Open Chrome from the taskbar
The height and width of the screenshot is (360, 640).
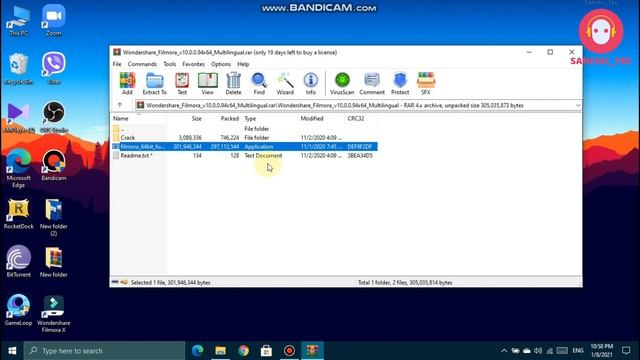point(244,351)
